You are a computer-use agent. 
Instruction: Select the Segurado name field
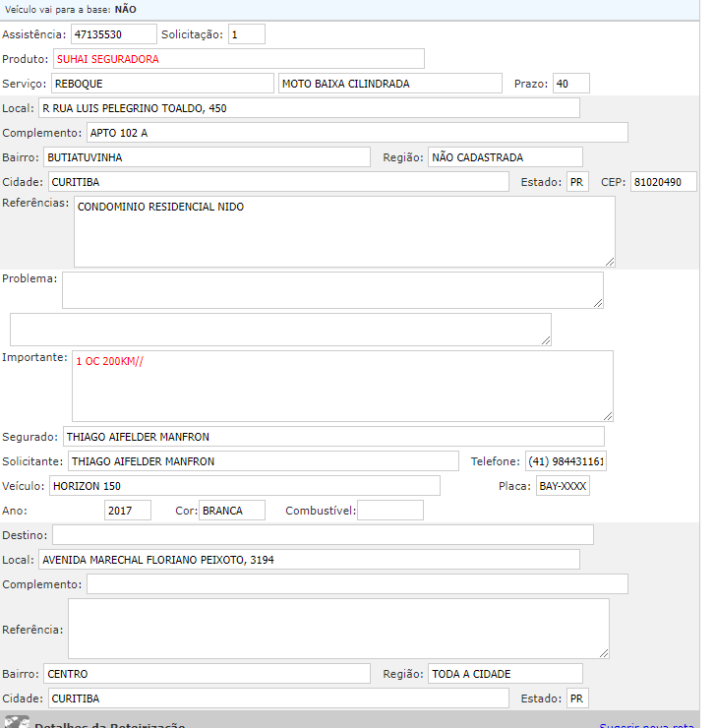[333, 437]
